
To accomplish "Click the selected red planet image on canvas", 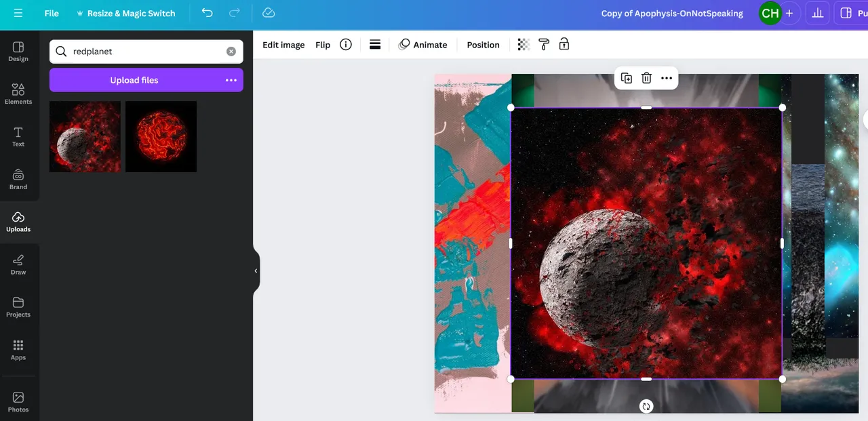I will pos(646,243).
